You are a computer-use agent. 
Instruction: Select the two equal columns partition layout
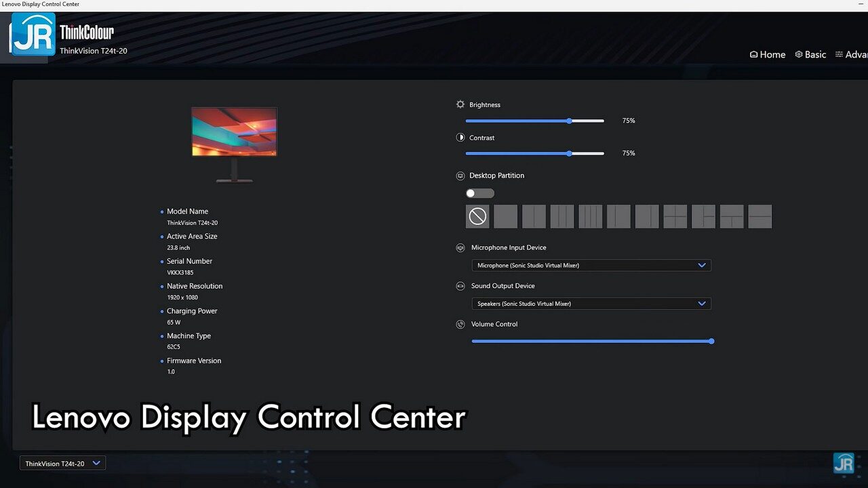point(534,217)
